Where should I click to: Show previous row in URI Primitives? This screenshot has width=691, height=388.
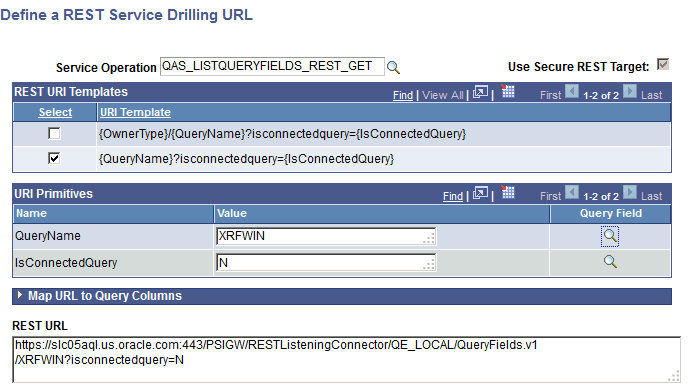572,193
